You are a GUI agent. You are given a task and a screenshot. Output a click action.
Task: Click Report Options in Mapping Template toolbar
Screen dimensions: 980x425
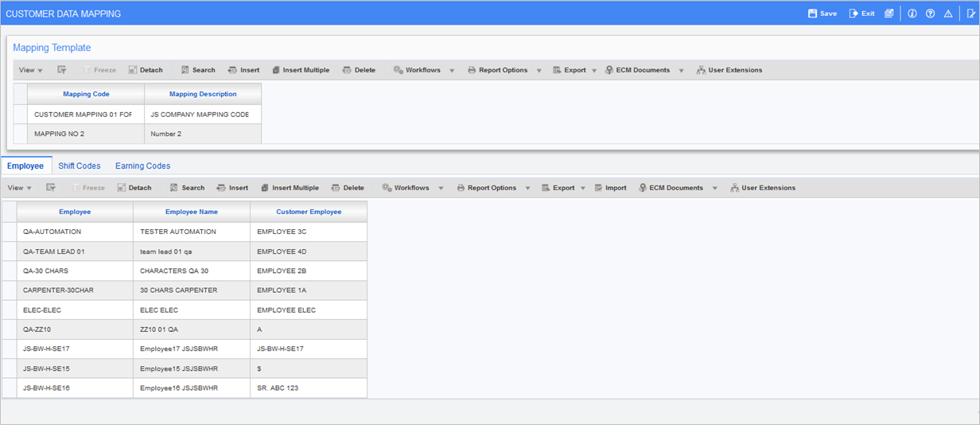[x=497, y=70]
